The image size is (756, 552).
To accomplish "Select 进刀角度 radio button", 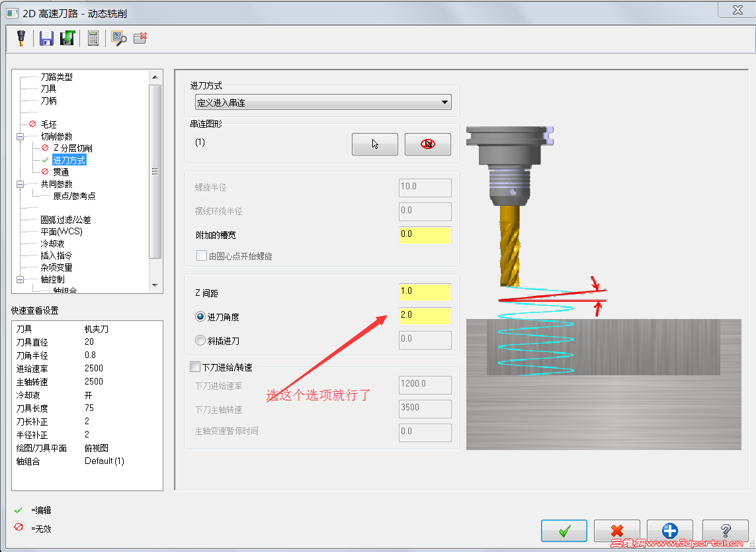I will [x=200, y=316].
